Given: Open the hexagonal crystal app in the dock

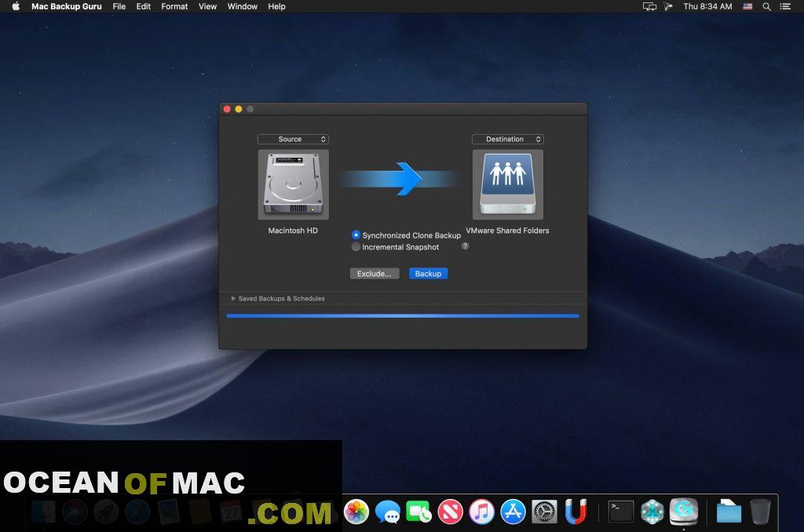Looking at the screenshot, I should [652, 512].
